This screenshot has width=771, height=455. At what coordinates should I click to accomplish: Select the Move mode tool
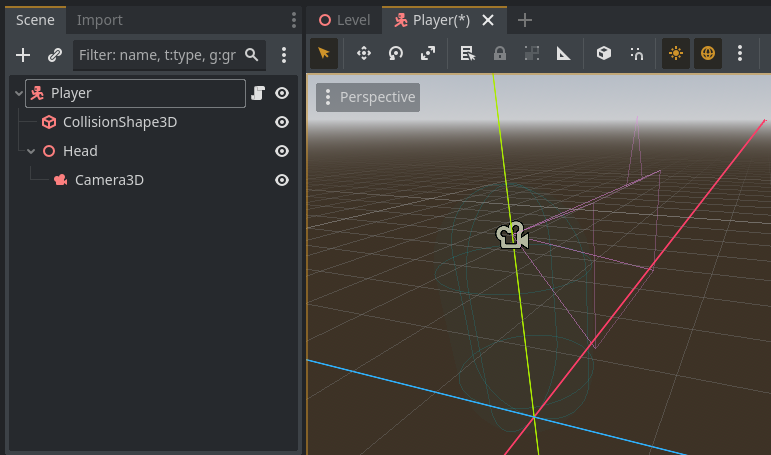click(x=364, y=53)
